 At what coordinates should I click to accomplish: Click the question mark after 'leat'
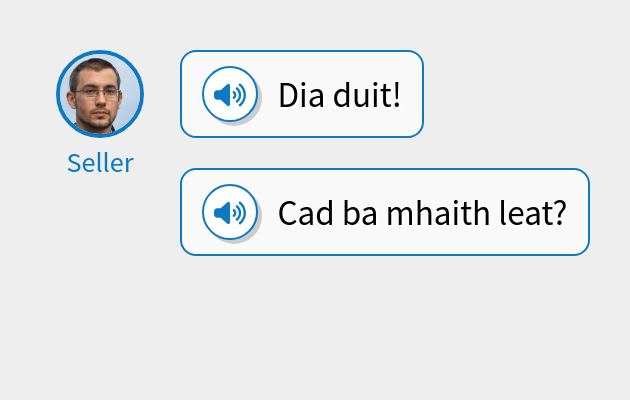click(x=559, y=213)
